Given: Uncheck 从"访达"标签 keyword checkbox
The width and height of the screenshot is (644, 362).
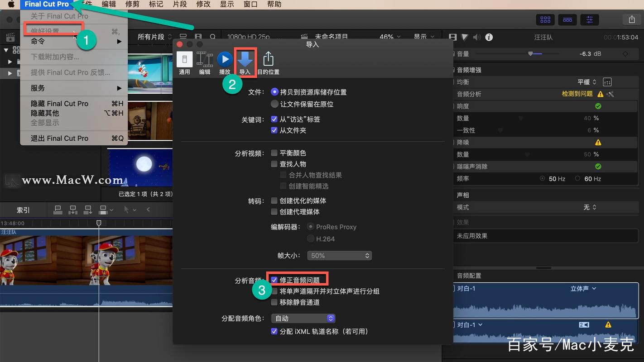Looking at the screenshot, I should click(x=274, y=119).
